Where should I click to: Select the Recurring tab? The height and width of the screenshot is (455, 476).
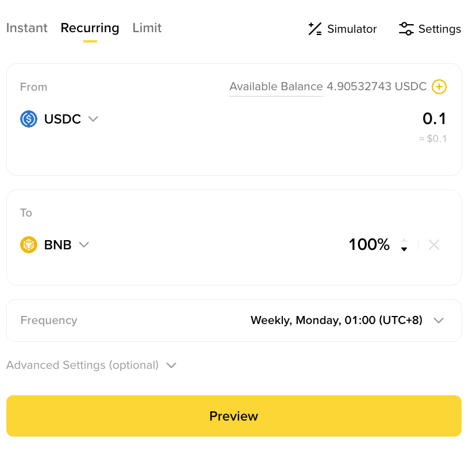click(x=90, y=28)
